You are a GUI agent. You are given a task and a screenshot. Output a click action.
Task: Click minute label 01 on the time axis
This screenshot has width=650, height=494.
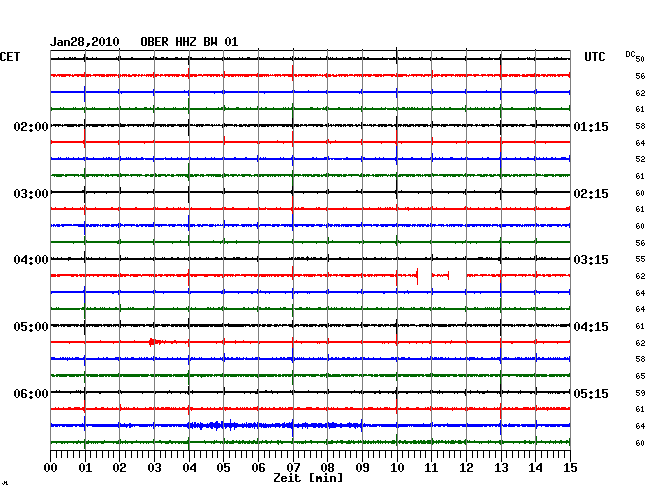tap(85, 467)
